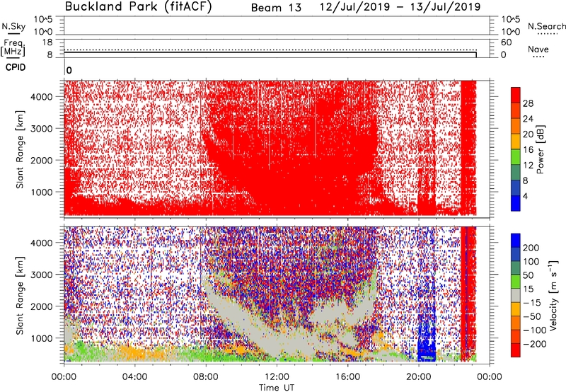Click the frequency axis '18' tick label
The height and width of the screenshot is (392, 566).
47,42
